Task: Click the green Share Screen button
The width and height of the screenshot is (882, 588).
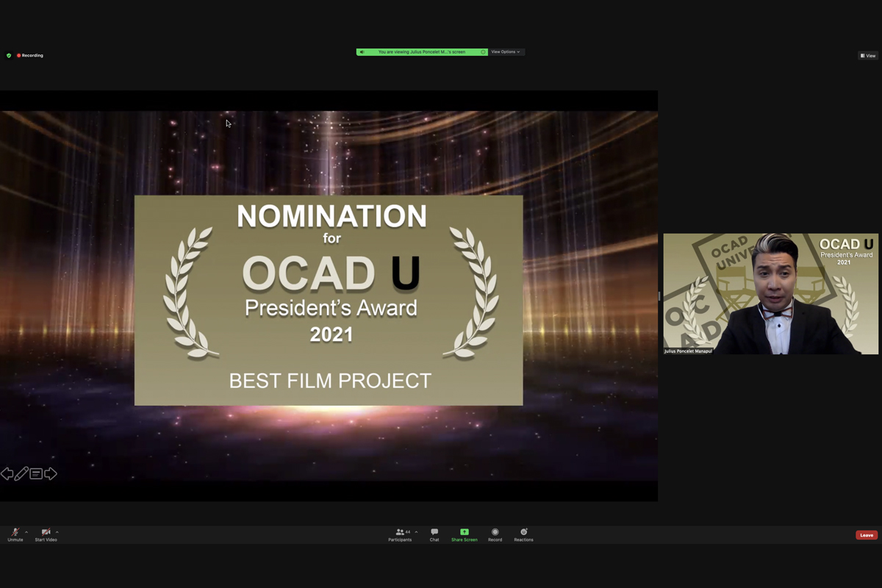Action: point(465,534)
